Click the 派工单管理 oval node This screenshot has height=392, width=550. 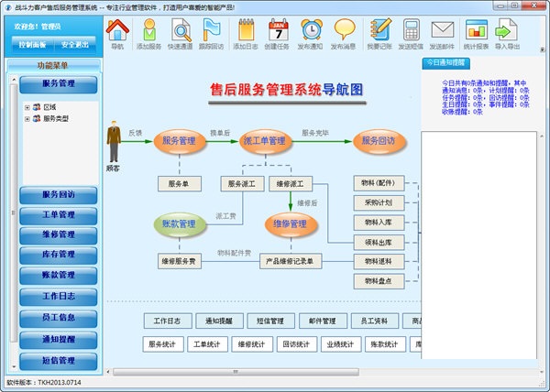[x=265, y=141]
